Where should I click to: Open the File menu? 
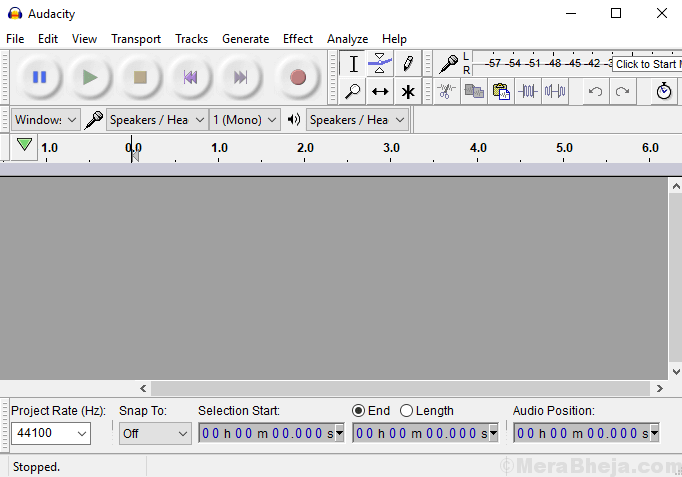tap(15, 39)
